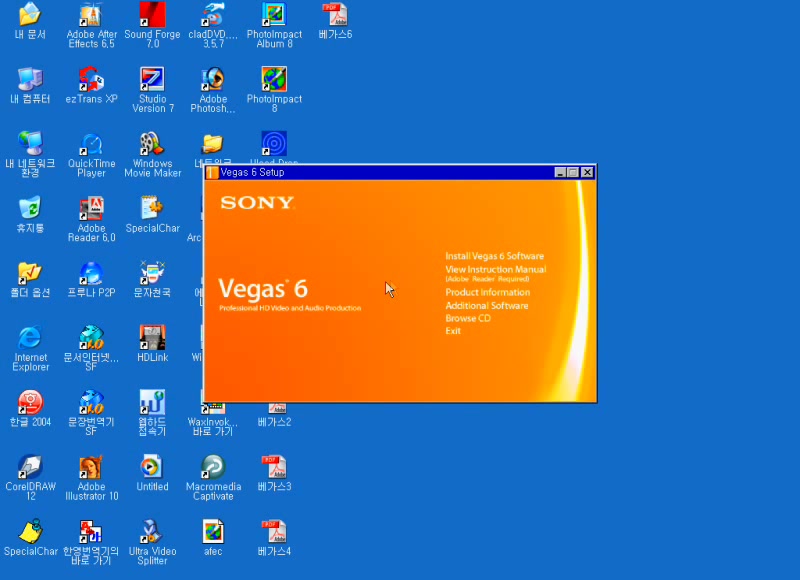Click Install Vegas 6 Software link
The image size is (800, 580).
tap(494, 256)
